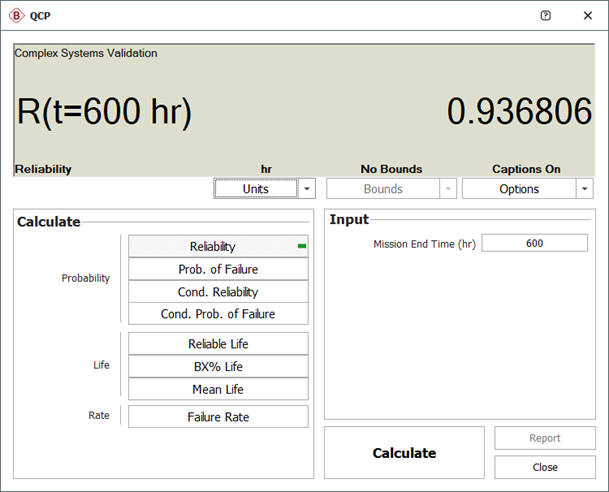This screenshot has width=609, height=492.
Task: Close the QCP window
Action: 587,16
